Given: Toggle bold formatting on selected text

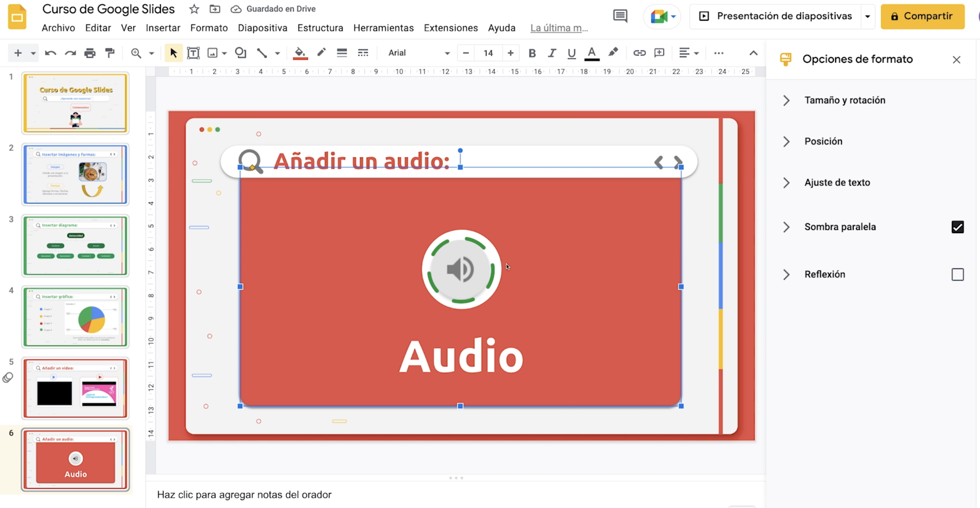Looking at the screenshot, I should (532, 53).
